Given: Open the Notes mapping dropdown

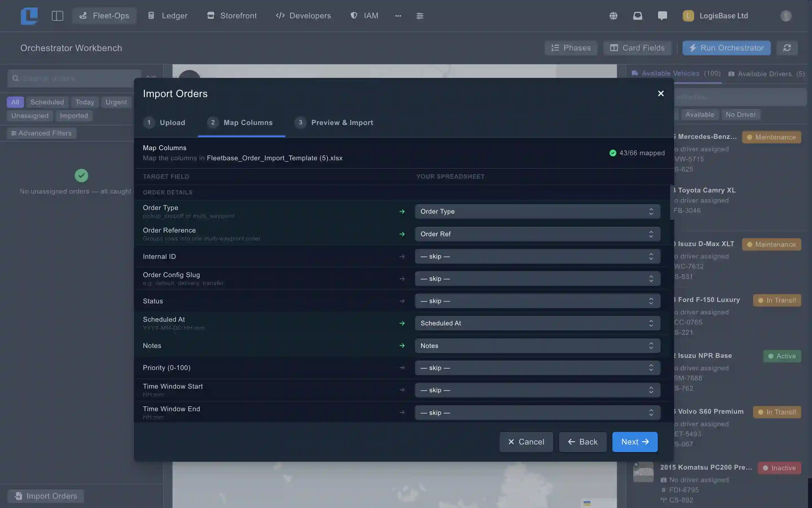Looking at the screenshot, I should 538,346.
